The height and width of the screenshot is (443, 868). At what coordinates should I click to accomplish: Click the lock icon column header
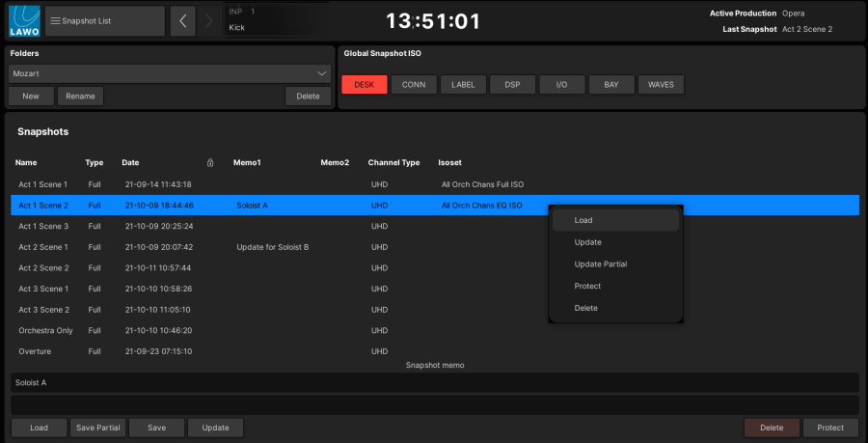tap(210, 162)
